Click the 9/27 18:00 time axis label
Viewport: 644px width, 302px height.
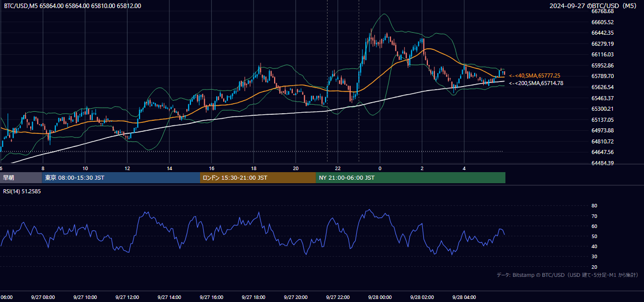pos(253,297)
